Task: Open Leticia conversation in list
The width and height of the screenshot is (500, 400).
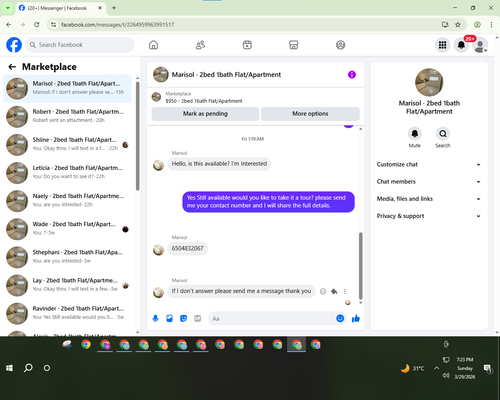Action: tap(67, 173)
